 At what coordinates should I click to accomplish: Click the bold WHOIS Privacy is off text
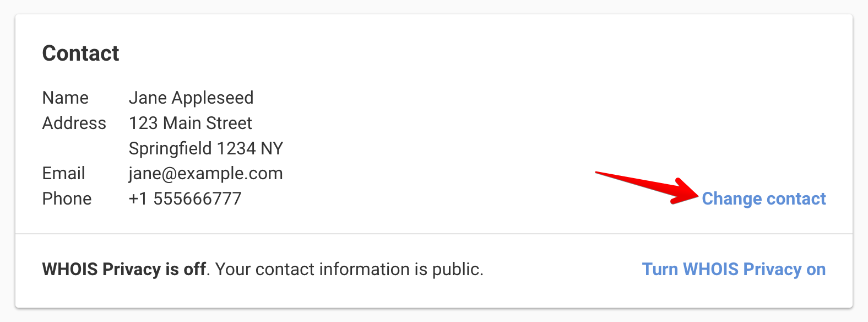click(124, 269)
